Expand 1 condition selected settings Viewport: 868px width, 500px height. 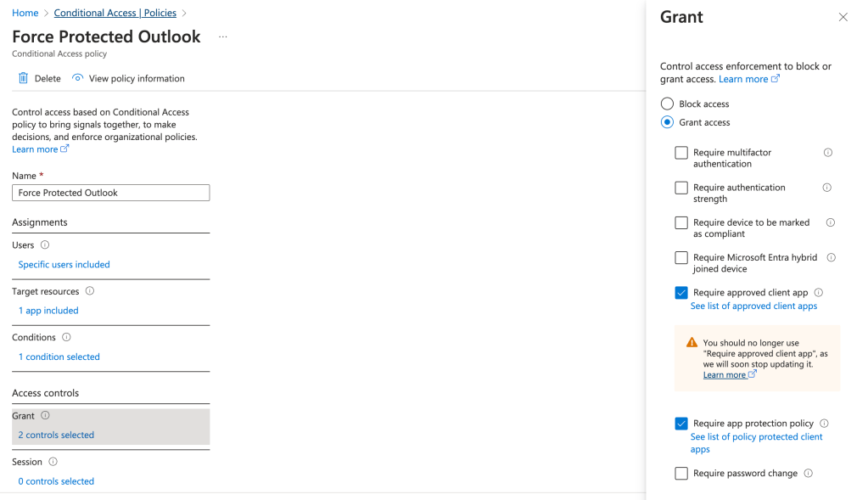click(x=59, y=357)
